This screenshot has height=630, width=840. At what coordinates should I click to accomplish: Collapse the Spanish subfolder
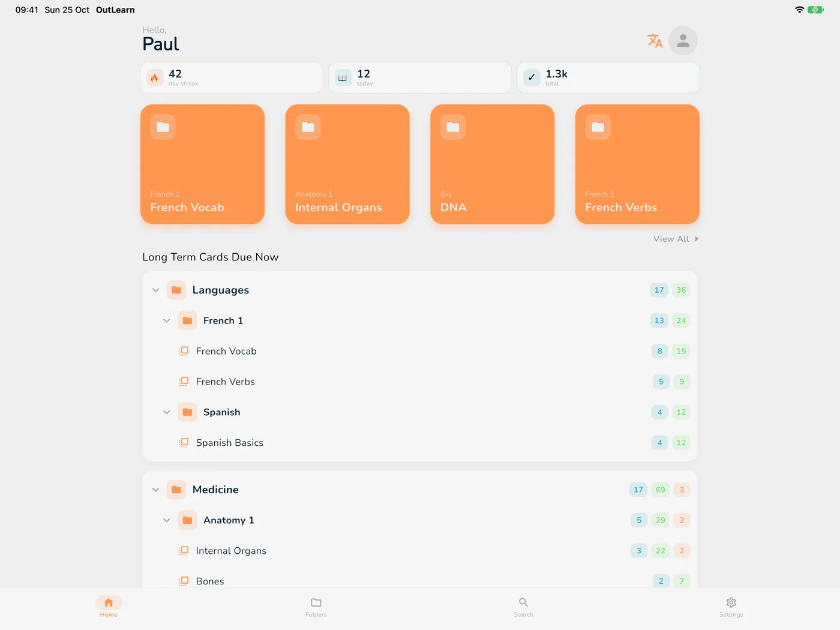167,412
